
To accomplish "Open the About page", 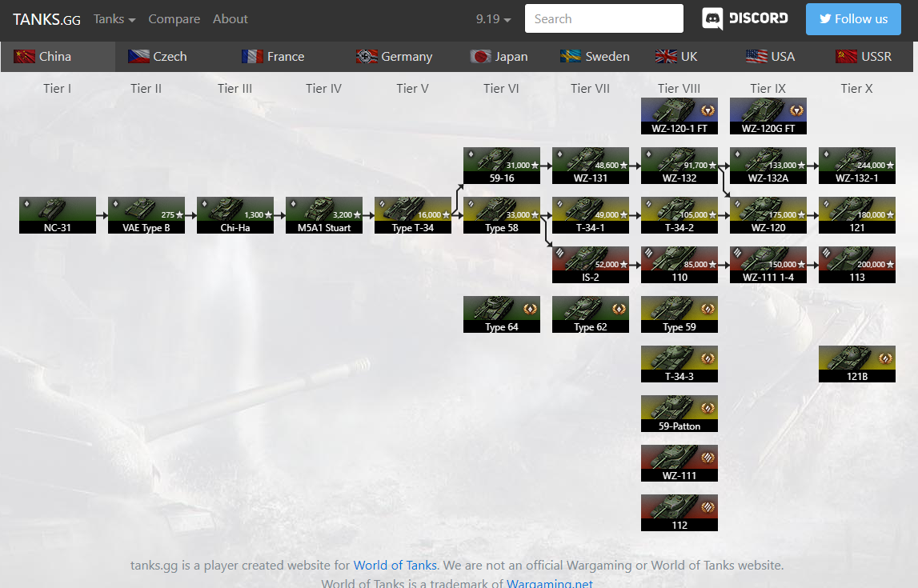I will coord(230,19).
